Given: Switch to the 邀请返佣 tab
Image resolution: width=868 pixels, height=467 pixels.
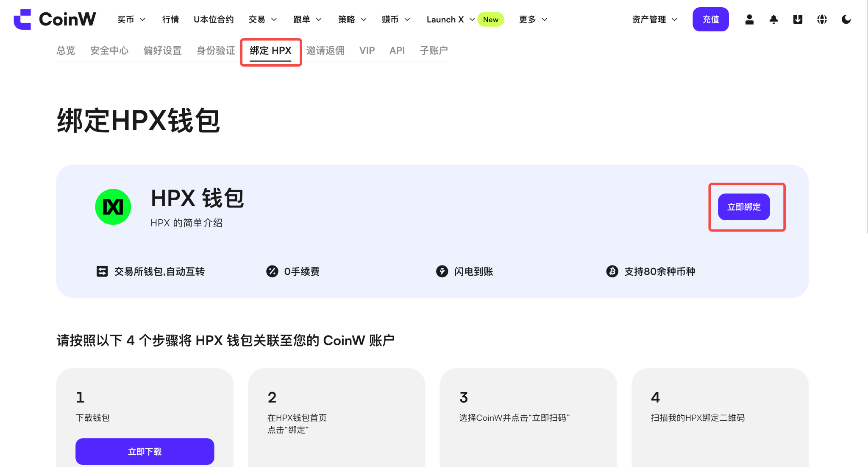Looking at the screenshot, I should click(x=325, y=50).
